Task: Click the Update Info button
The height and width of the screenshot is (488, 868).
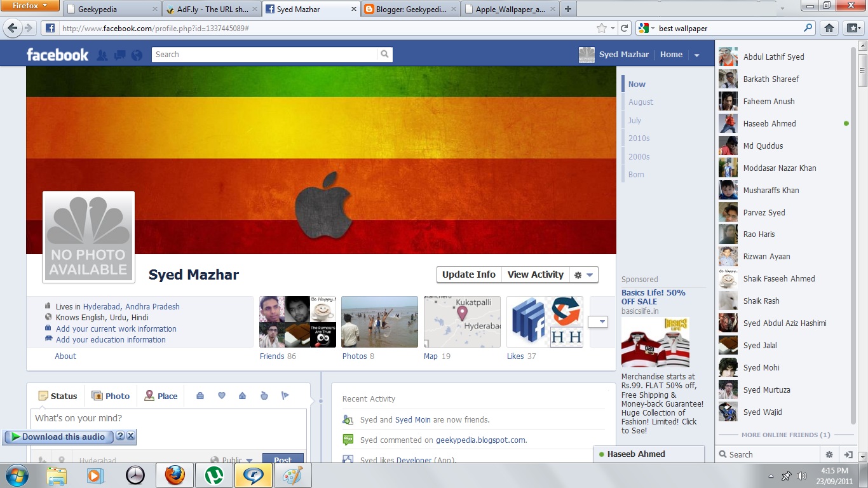Action: point(468,274)
